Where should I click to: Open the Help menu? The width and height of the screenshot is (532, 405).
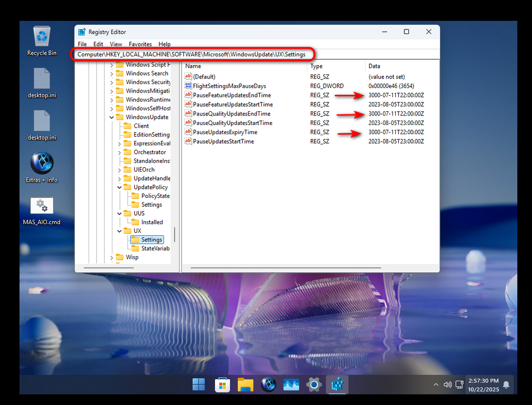(165, 44)
